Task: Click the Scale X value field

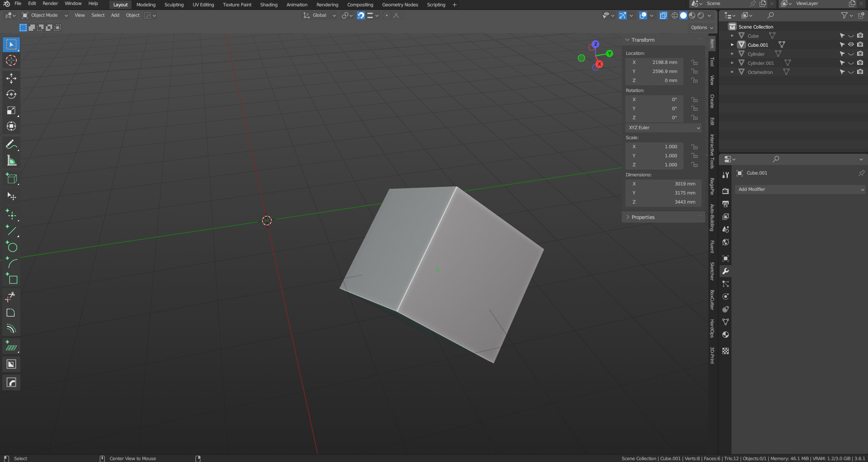Action: point(655,147)
